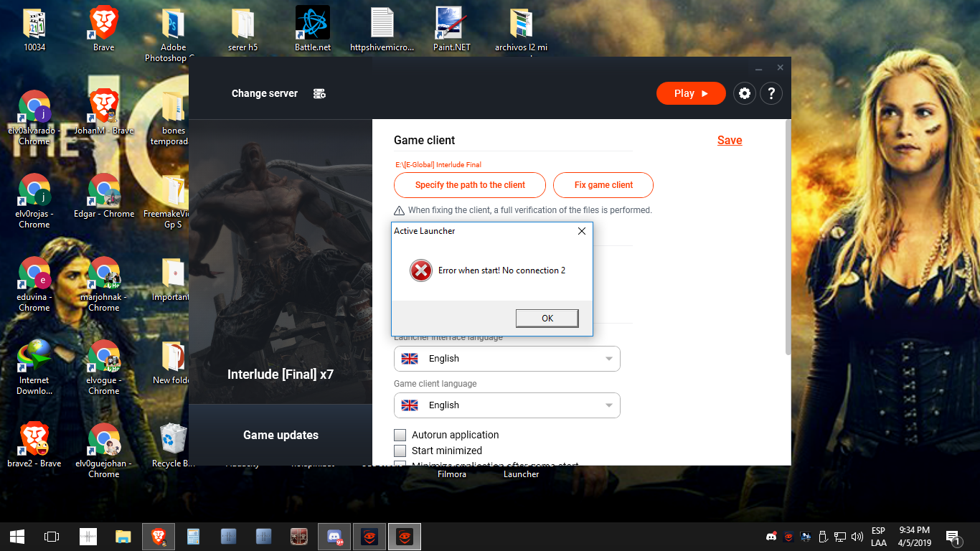Select the marjohnak Chrome shortcut
The height and width of the screenshot is (551, 980).
point(104,284)
